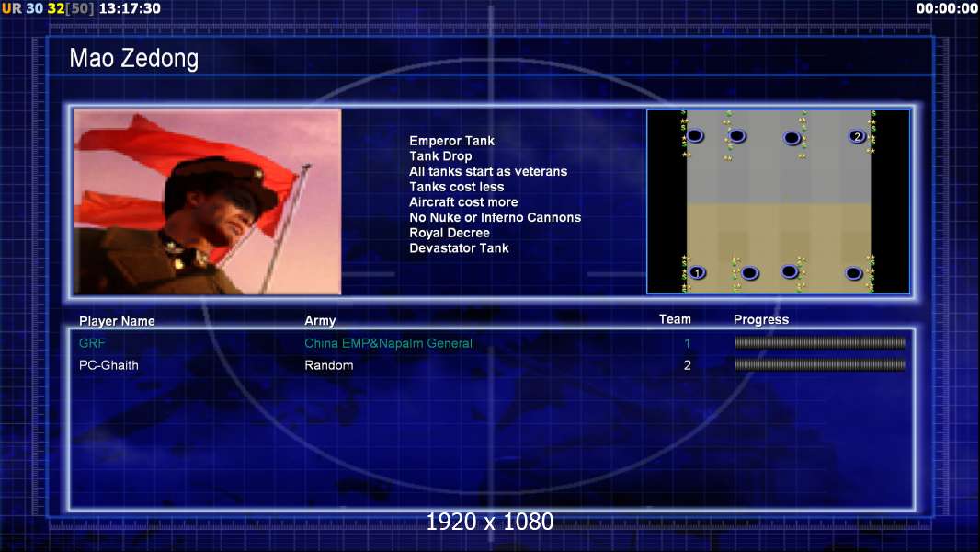Click the 'Team' column header
Image resolution: width=980 pixels, height=552 pixels.
click(x=675, y=319)
